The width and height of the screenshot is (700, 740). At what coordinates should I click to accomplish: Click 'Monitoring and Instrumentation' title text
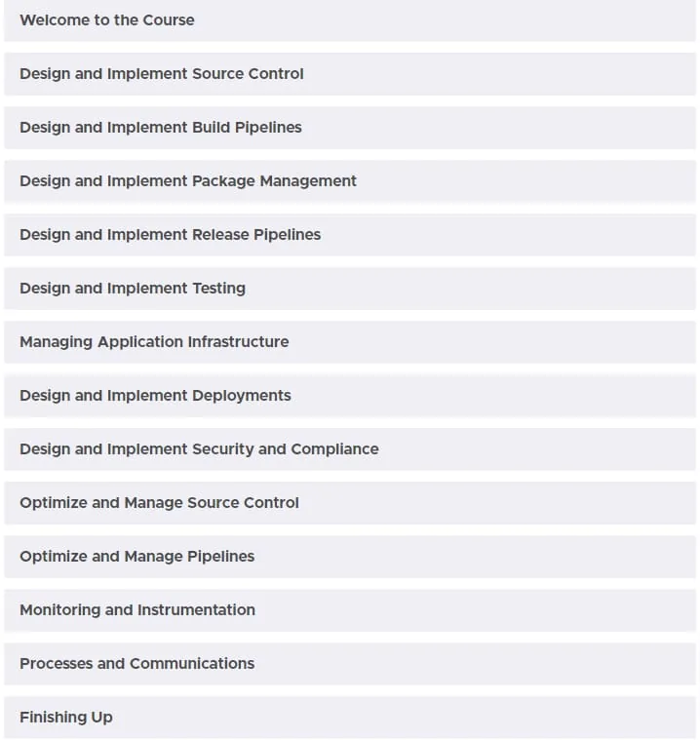click(x=137, y=610)
